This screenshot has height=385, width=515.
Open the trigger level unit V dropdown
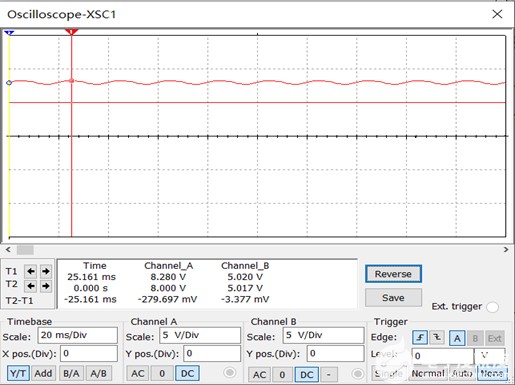click(490, 356)
